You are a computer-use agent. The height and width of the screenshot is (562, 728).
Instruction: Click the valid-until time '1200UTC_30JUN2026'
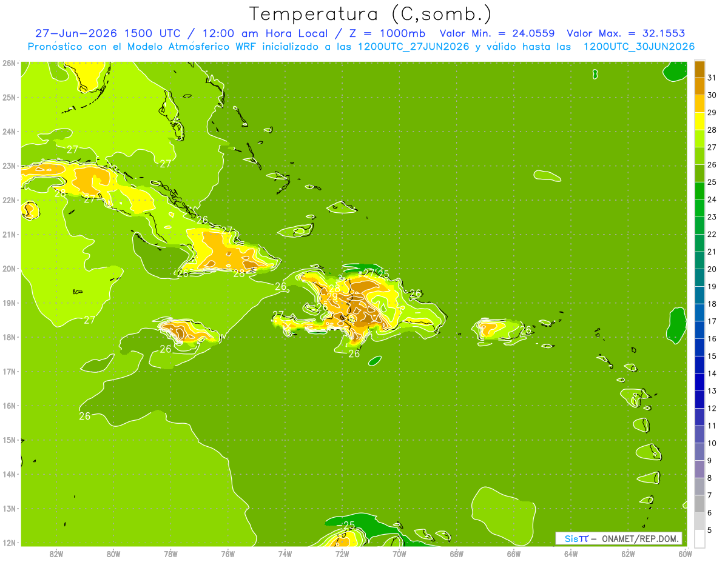[639, 47]
